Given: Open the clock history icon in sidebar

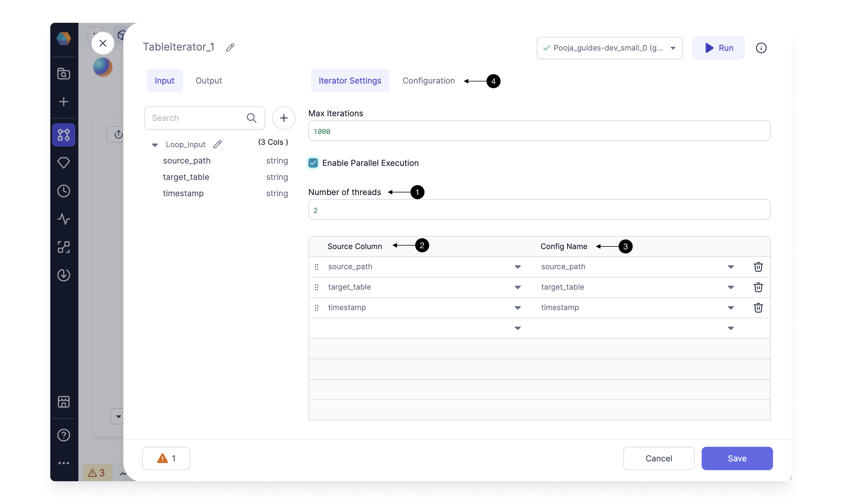Looking at the screenshot, I should [x=63, y=191].
